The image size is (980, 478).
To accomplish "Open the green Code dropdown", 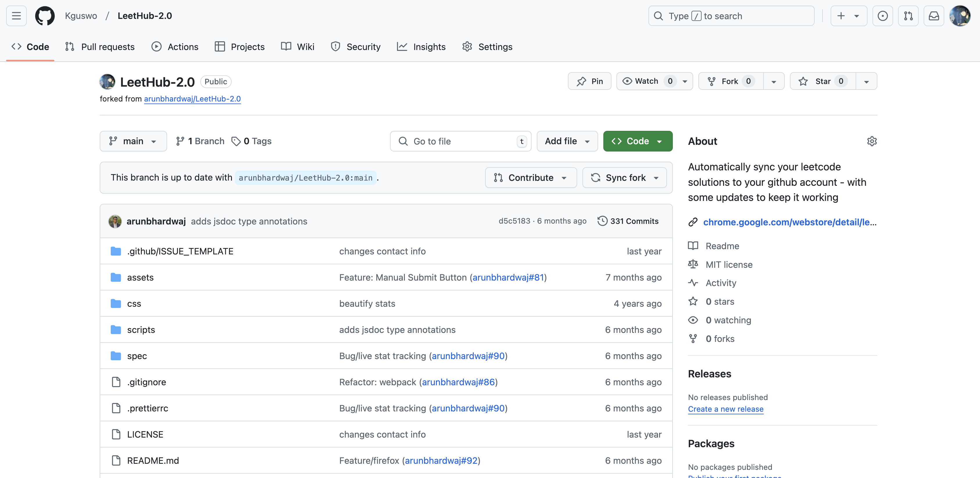I will click(x=638, y=141).
